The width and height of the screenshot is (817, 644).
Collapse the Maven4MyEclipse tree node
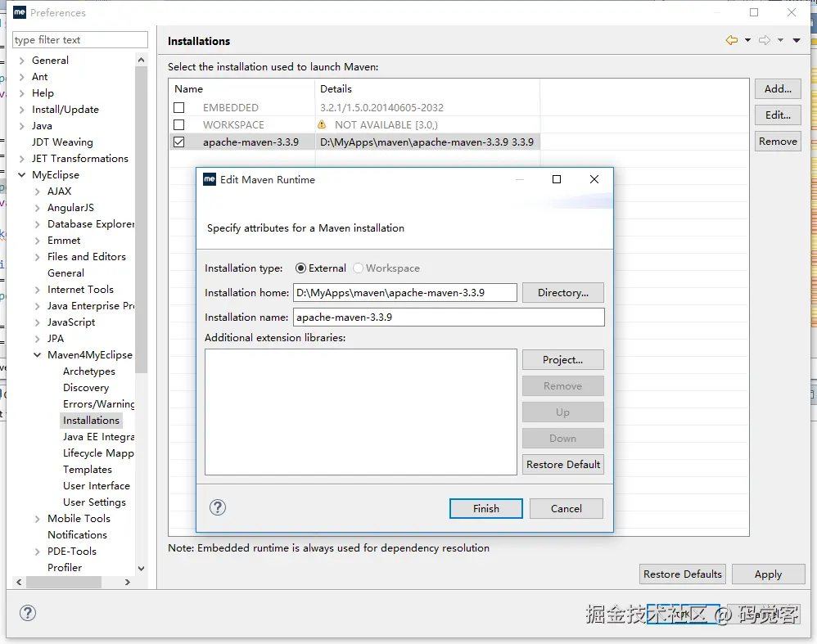pos(38,355)
